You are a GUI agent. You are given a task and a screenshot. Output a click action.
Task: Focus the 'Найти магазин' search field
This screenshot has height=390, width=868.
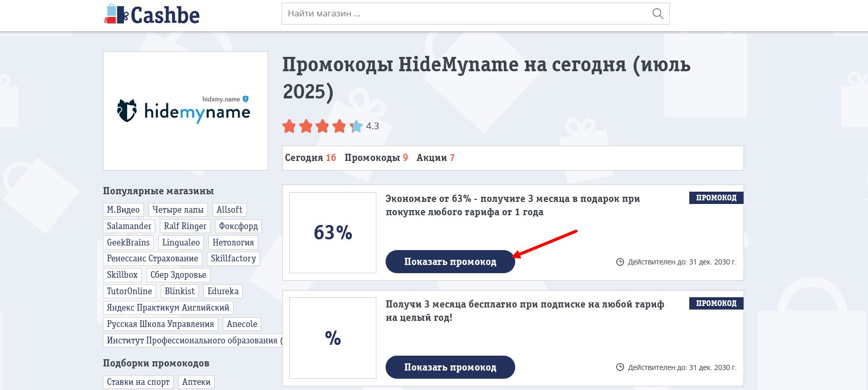pyautogui.click(x=475, y=14)
